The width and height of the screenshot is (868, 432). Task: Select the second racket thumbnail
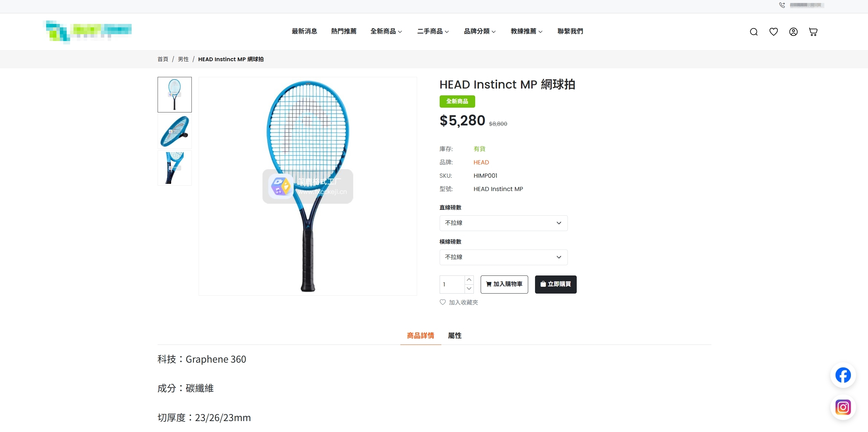[175, 132]
